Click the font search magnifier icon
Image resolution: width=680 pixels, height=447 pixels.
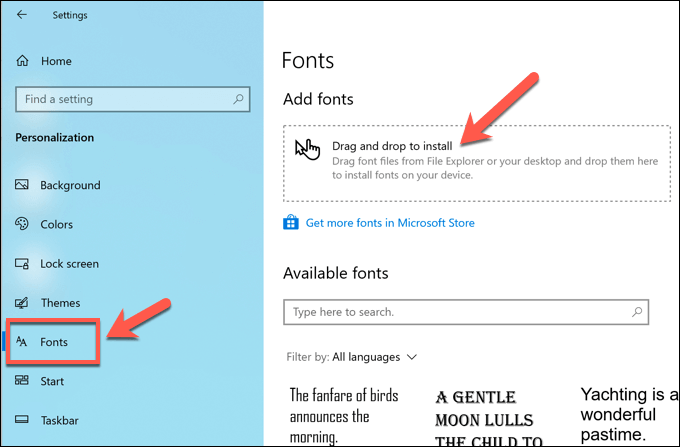[637, 313]
